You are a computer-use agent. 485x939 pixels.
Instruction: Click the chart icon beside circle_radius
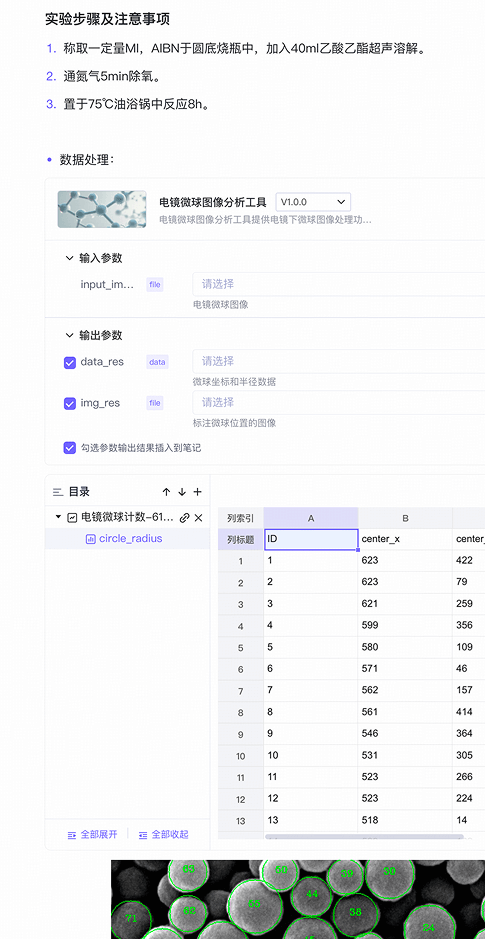91,539
